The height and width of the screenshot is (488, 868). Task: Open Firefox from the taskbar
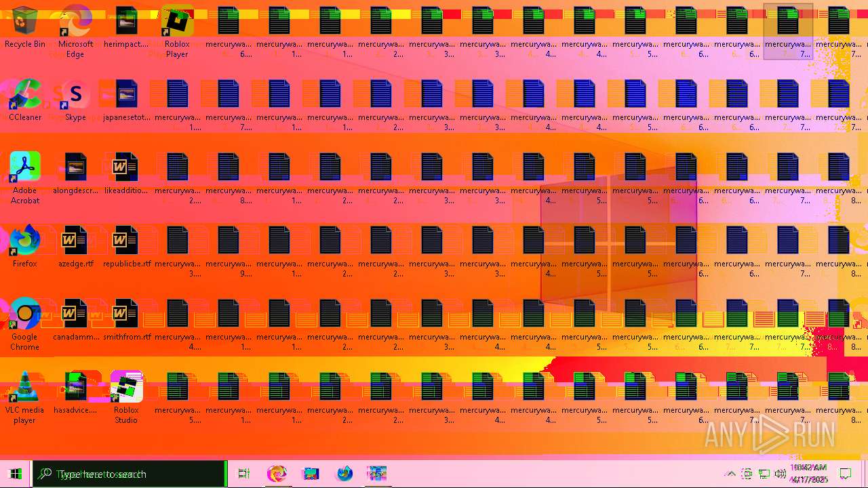tap(344, 474)
